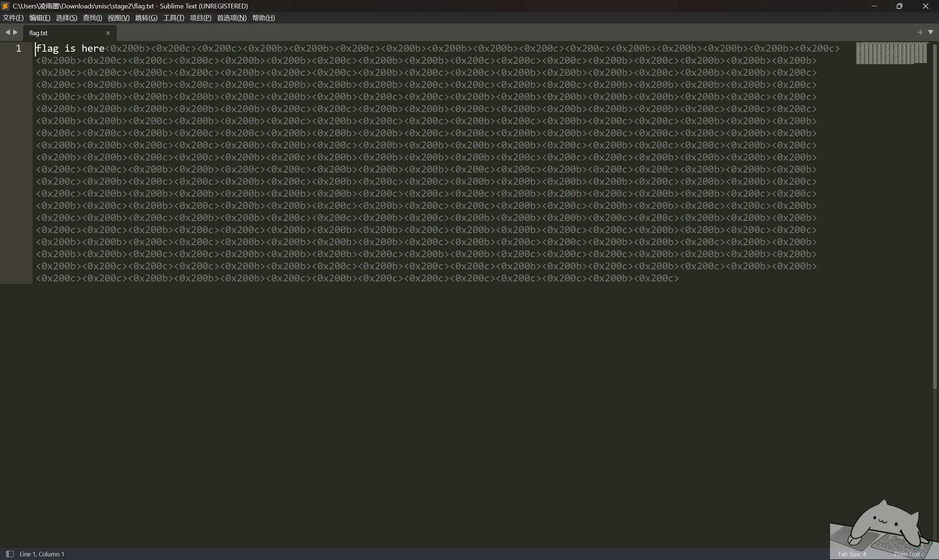939x560 pixels.
Task: Click the new tab plus icon
Action: [920, 33]
